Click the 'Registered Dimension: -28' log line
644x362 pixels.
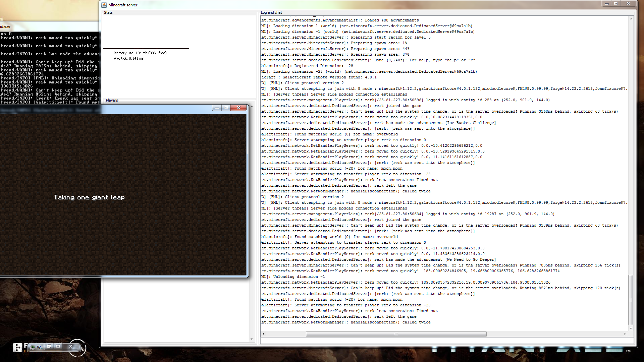point(307,66)
